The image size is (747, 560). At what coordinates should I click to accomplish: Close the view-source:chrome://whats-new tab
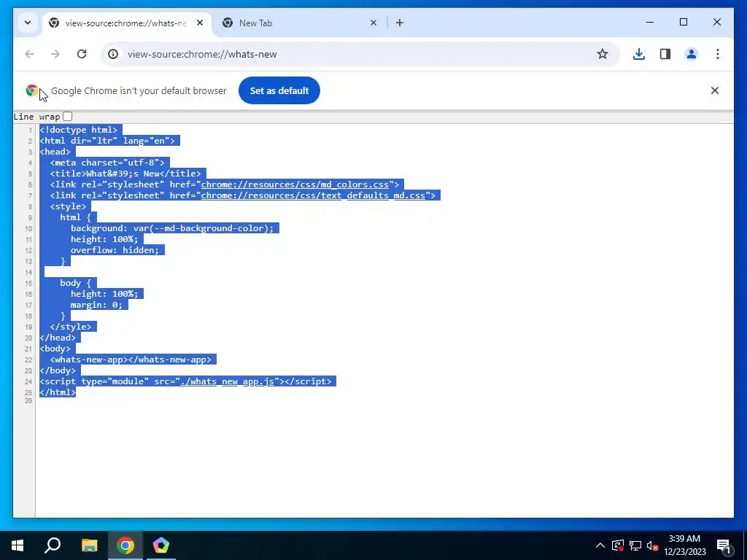click(200, 23)
